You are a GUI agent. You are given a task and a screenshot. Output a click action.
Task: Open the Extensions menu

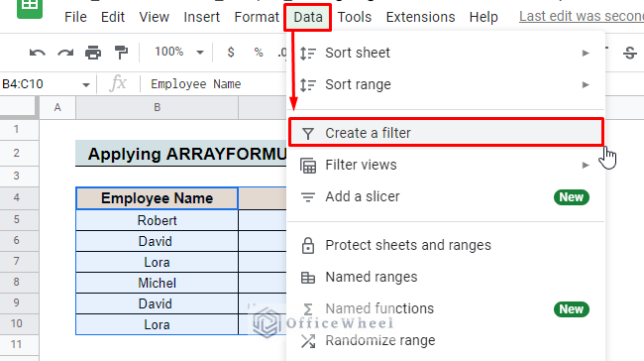point(420,17)
